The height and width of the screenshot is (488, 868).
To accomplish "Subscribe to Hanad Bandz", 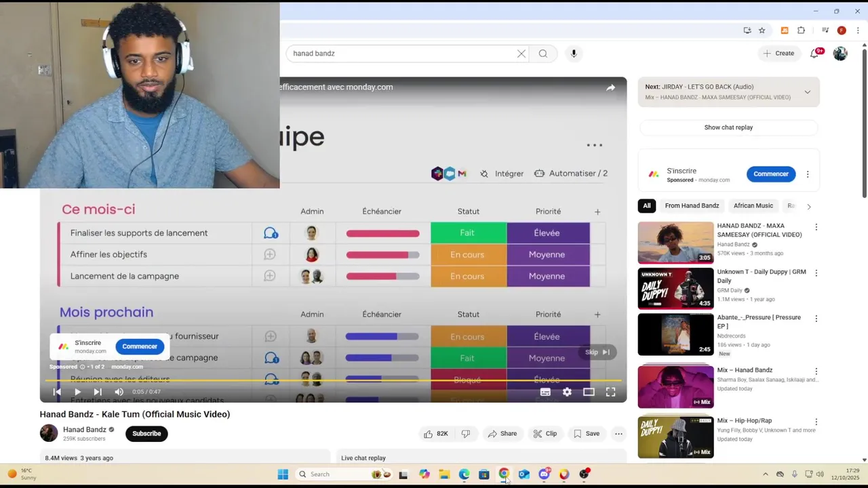I will 146,434.
